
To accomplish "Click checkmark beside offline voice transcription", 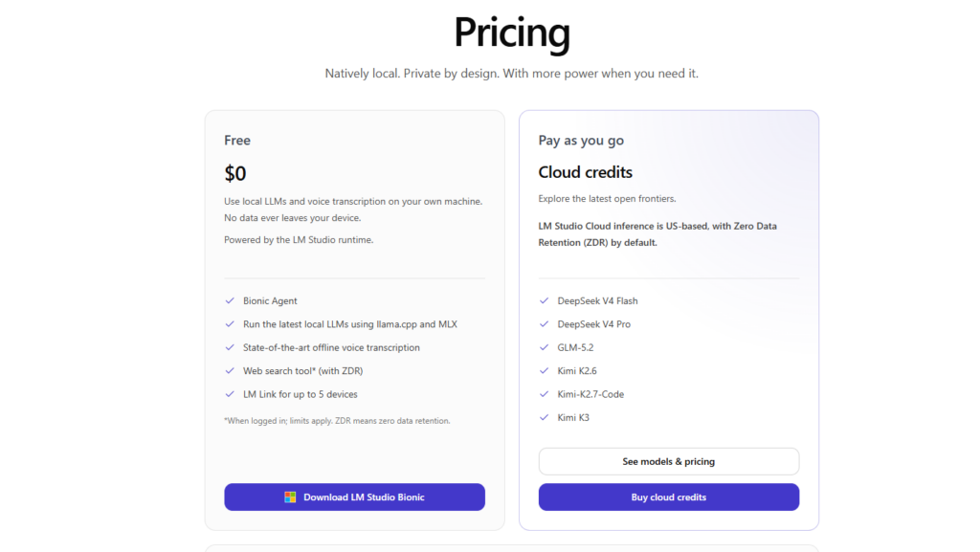I will 230,348.
